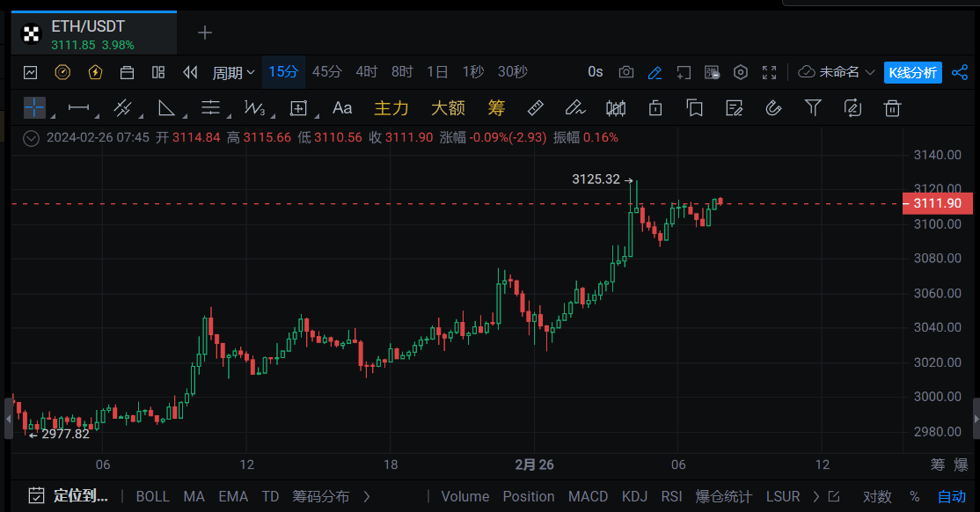Add a new tab with plus button

(205, 33)
